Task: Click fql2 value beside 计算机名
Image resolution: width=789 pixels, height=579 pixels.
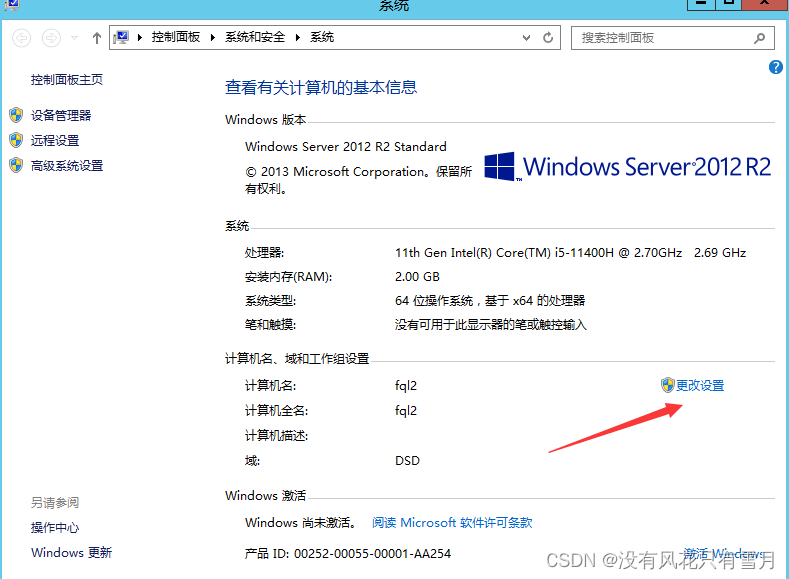Action: point(406,386)
